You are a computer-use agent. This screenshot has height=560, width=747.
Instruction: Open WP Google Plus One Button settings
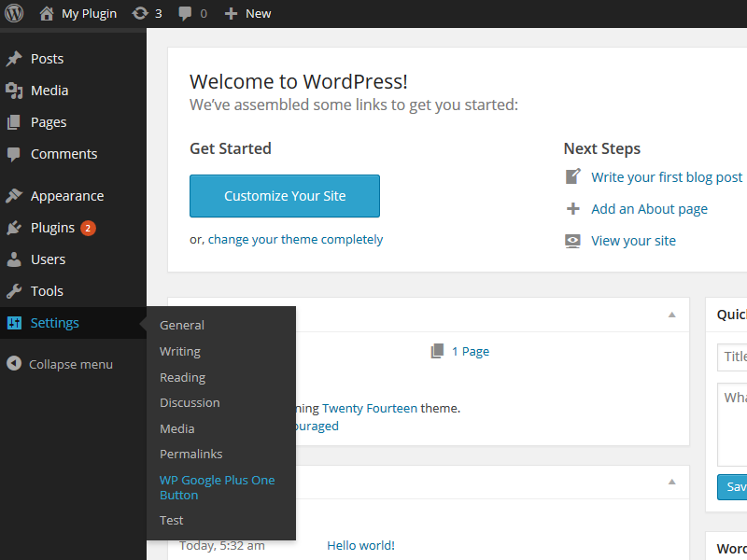click(218, 487)
